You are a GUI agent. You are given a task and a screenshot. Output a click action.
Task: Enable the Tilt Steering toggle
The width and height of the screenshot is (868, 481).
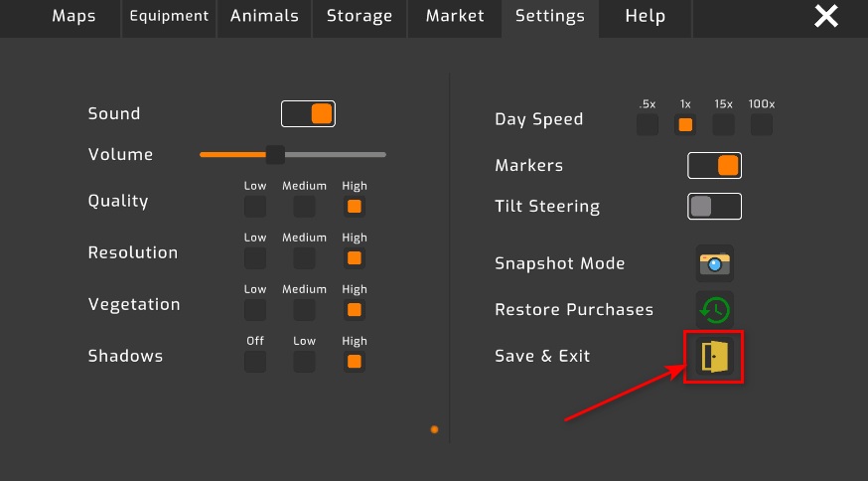[x=714, y=207]
